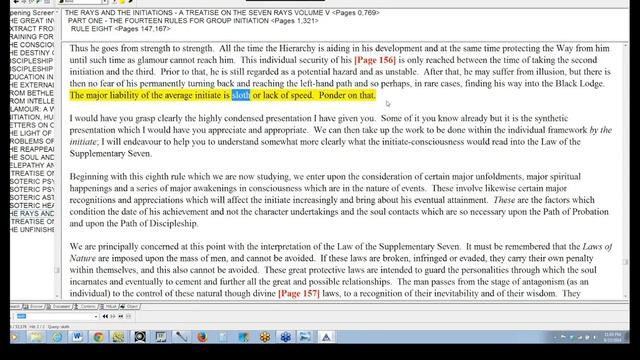
Task: Select 'HE UNFINISHE' contents entry
Action: [x=32, y=229]
